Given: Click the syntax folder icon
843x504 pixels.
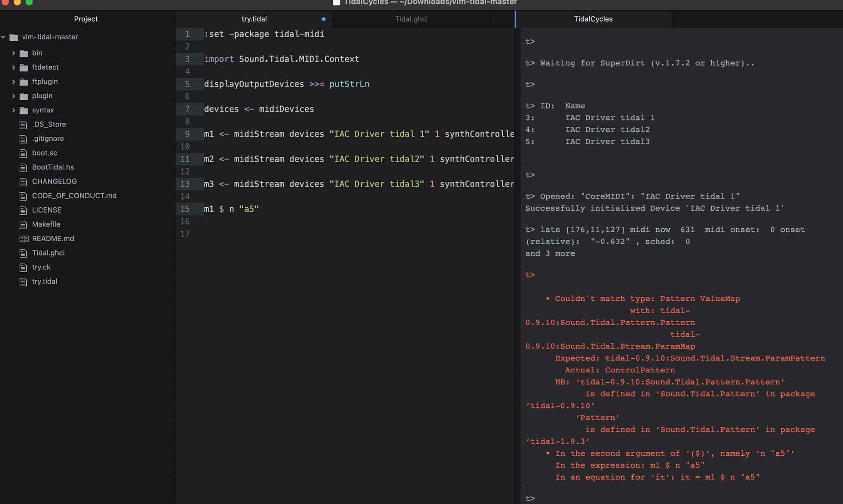Looking at the screenshot, I should [24, 110].
